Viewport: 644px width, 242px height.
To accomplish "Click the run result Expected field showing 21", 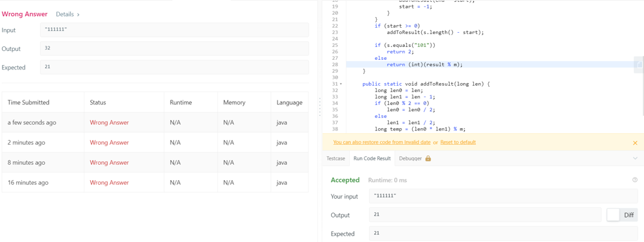I will pos(504,234).
